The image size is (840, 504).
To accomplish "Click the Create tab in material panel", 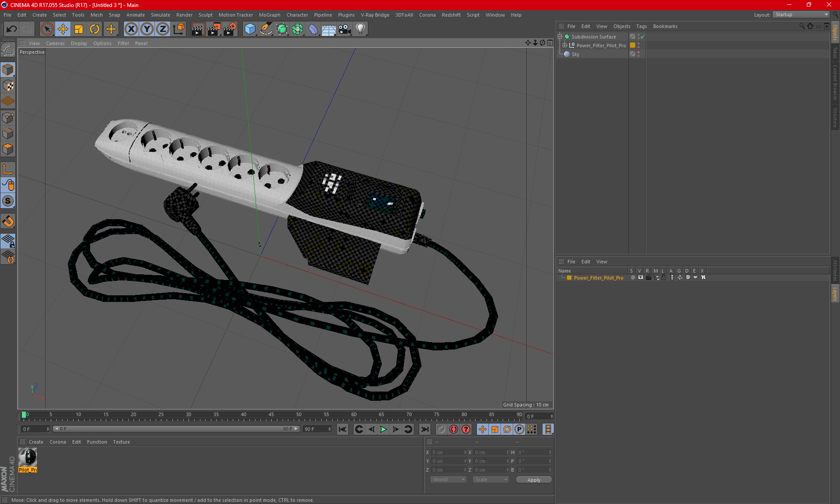I will 36,441.
